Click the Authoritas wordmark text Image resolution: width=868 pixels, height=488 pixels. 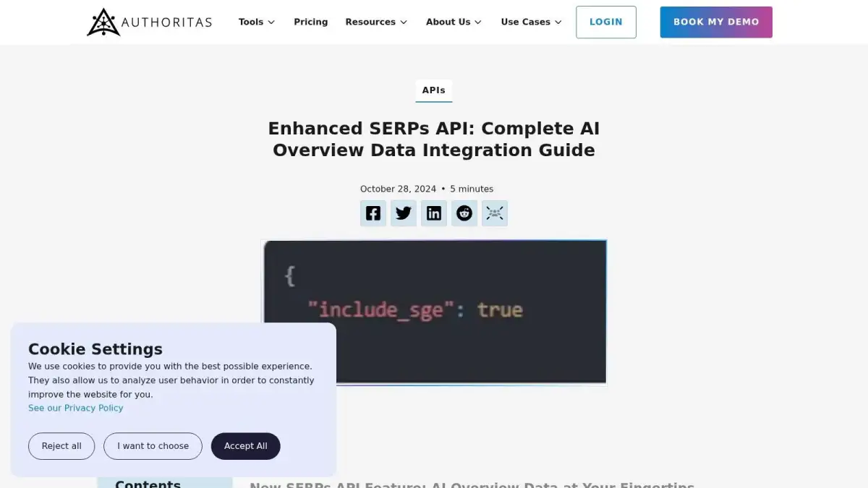(167, 22)
